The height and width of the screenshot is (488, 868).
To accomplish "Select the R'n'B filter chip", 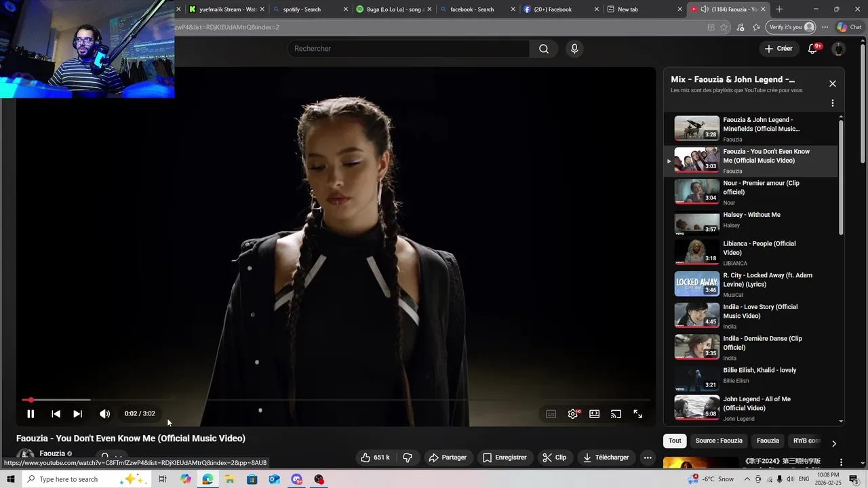I will [x=806, y=441].
